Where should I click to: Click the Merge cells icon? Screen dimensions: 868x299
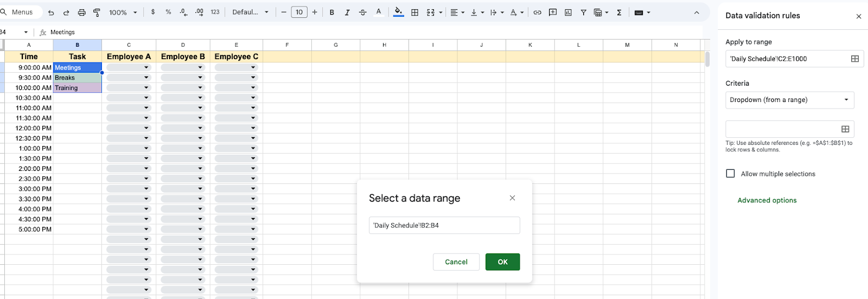tap(430, 12)
